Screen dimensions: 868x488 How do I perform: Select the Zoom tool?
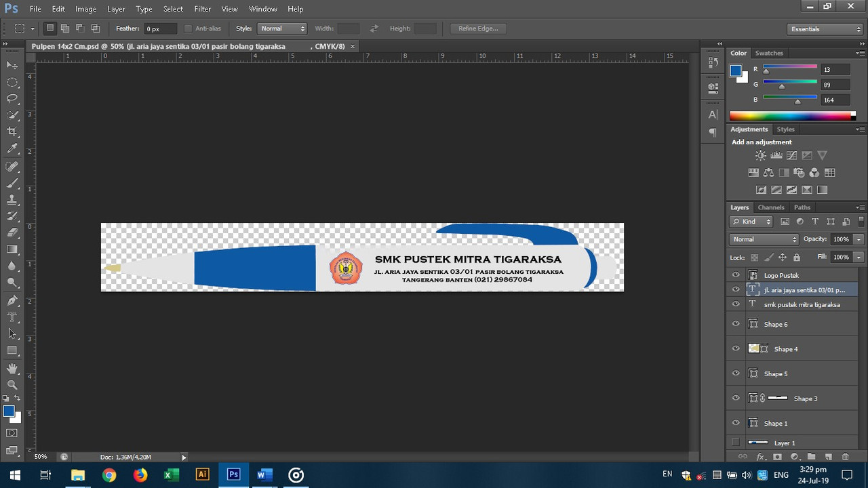pos(12,385)
